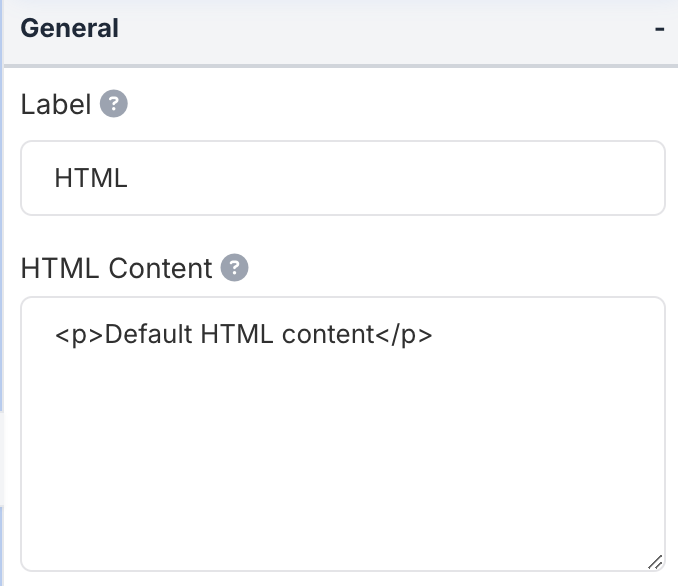Click the word "Default" in the textarea

point(149,335)
